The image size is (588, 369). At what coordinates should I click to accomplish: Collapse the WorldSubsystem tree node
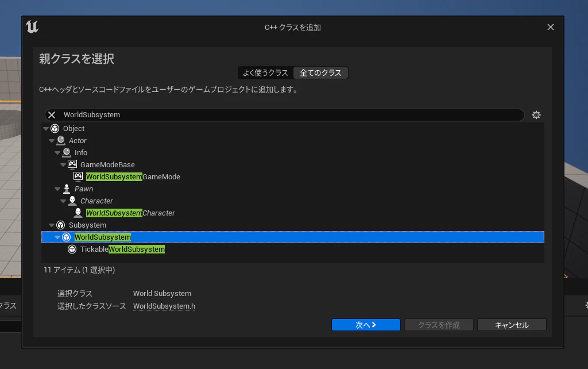(57, 237)
